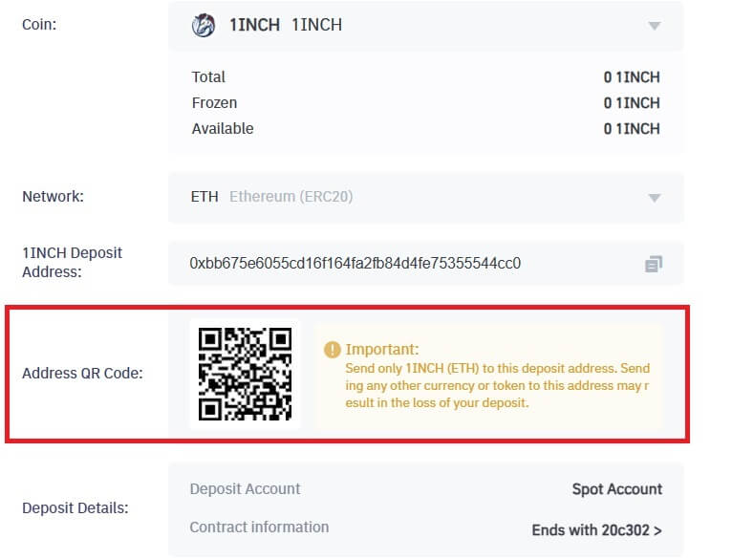The image size is (732, 560).
Task: Click the Total balance amount
Action: point(631,77)
